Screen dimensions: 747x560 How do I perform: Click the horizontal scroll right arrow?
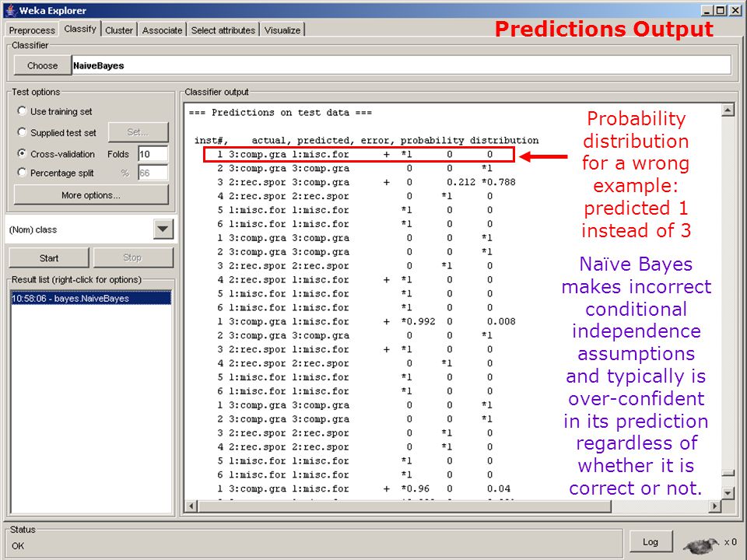pyautogui.click(x=714, y=506)
